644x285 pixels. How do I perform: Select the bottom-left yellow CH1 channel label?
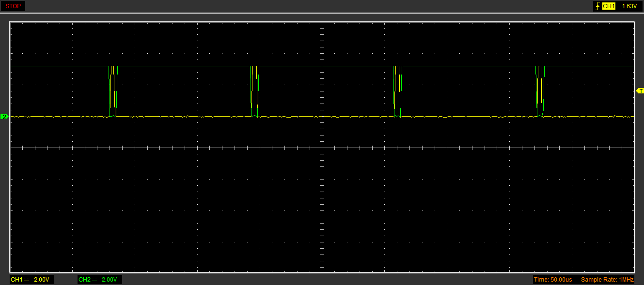pos(16,280)
